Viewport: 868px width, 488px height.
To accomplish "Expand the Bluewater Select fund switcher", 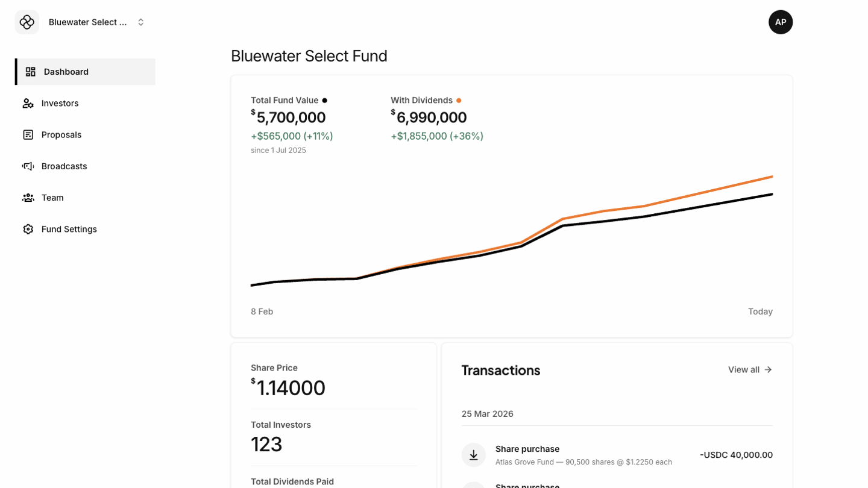I will coord(88,22).
